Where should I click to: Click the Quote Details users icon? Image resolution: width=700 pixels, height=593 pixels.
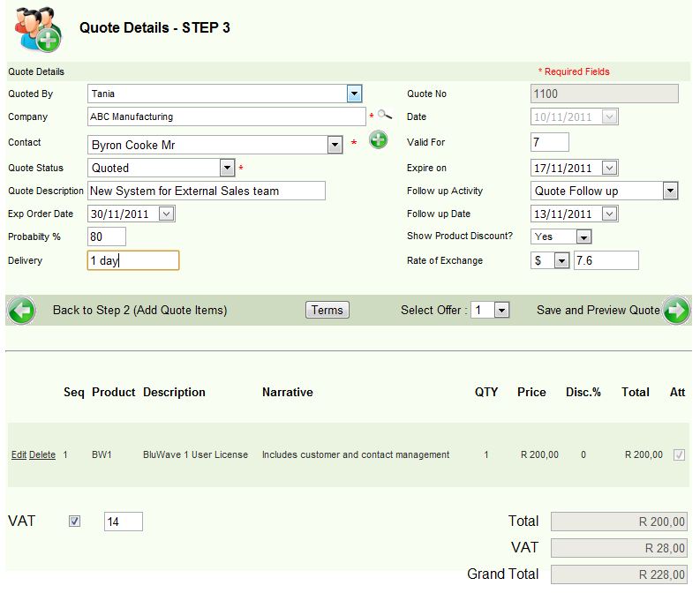click(38, 28)
